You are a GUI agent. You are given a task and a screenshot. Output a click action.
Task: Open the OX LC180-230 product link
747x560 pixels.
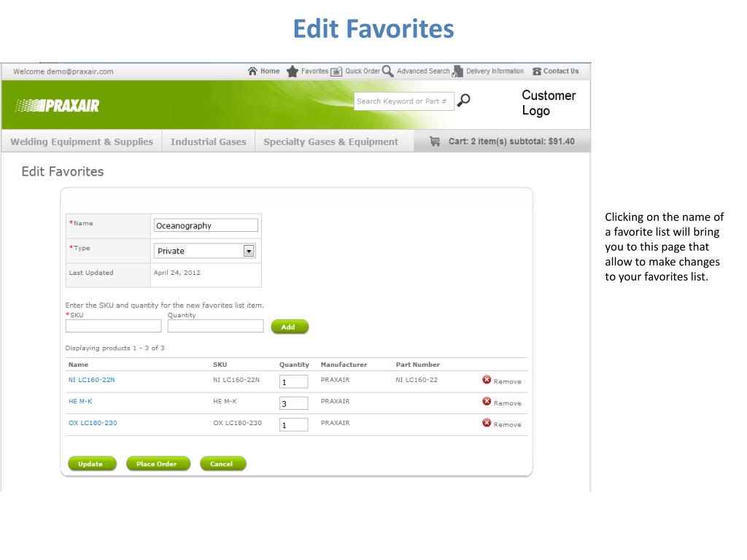tap(93, 422)
